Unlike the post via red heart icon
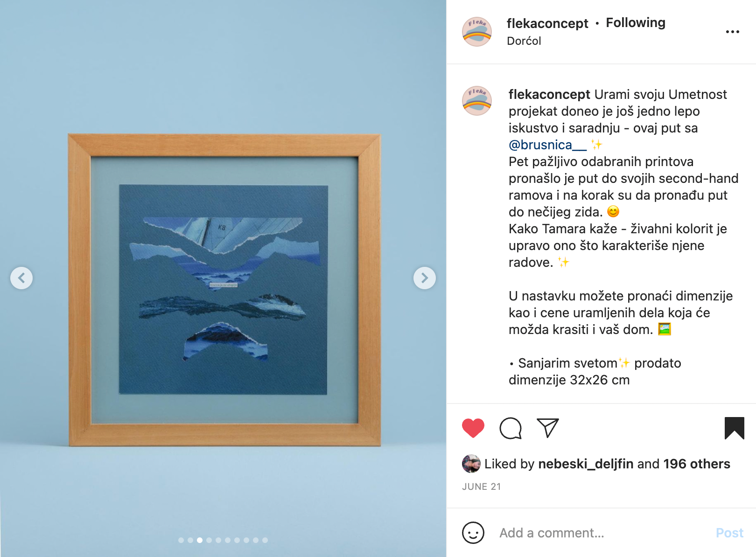 (473, 428)
